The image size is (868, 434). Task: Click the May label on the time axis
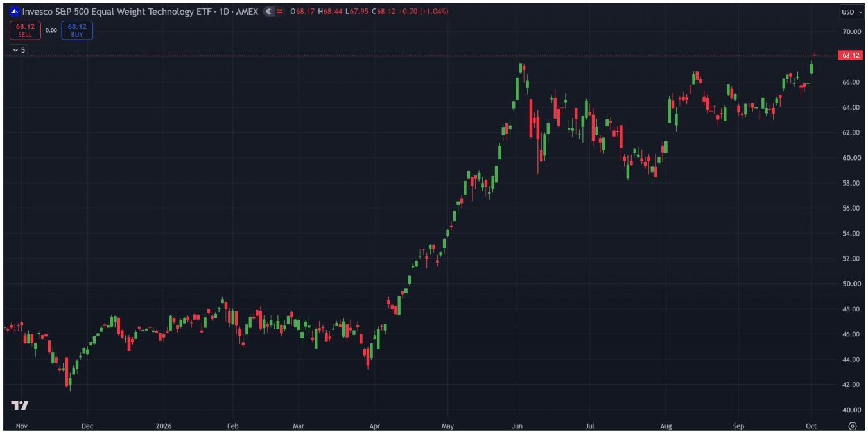click(448, 426)
